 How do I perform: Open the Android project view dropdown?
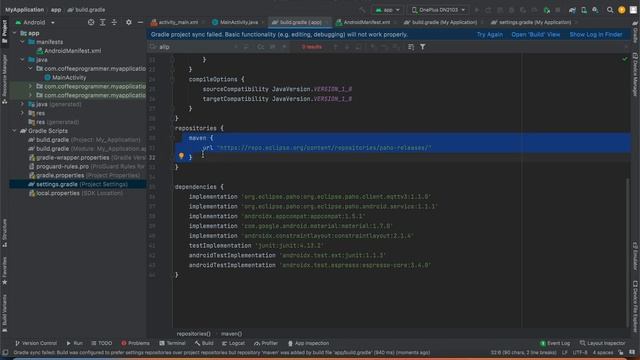coord(35,22)
